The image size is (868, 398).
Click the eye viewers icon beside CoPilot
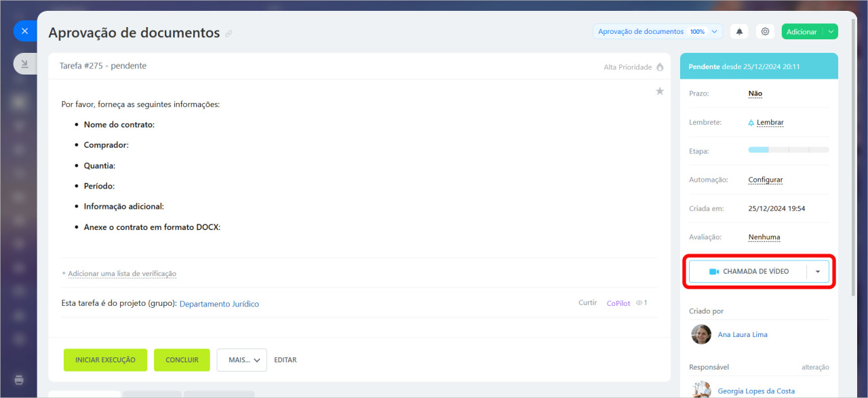pos(639,303)
